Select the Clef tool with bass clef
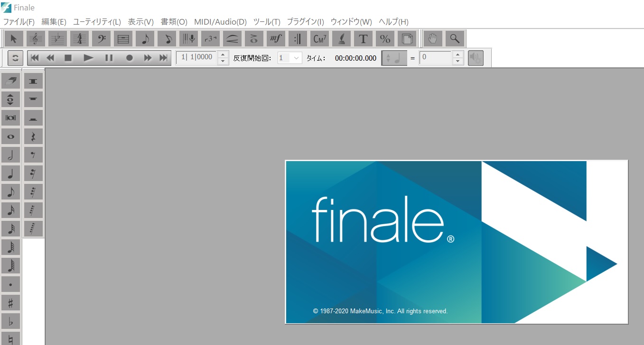 (x=101, y=38)
